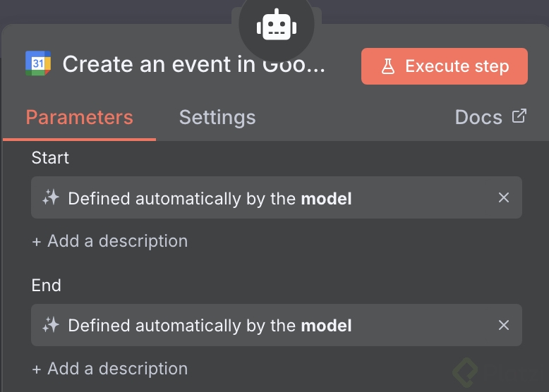Click the Google Calendar icon
The image size is (549, 392).
pos(38,64)
